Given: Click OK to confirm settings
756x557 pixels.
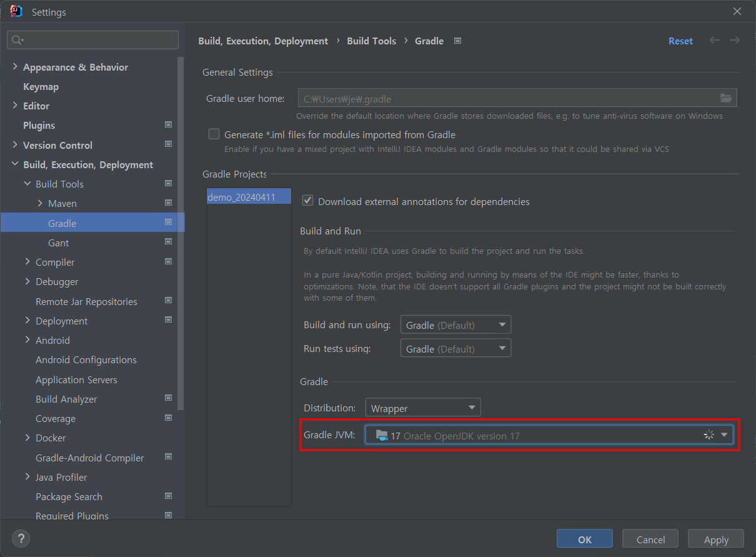Looking at the screenshot, I should [x=585, y=539].
